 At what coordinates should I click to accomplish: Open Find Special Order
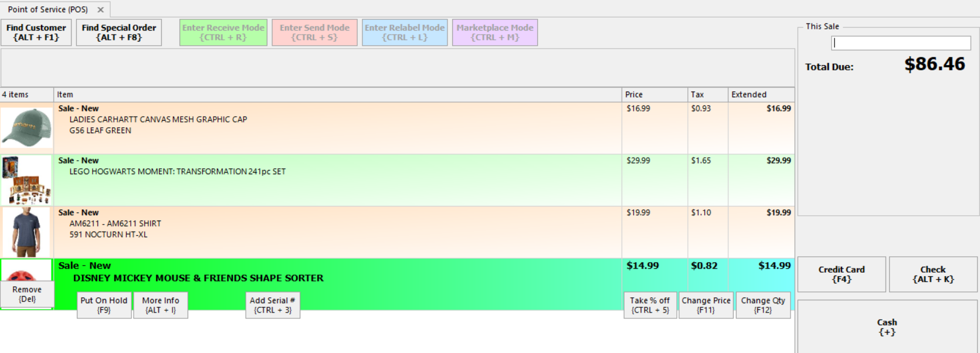coord(119,32)
